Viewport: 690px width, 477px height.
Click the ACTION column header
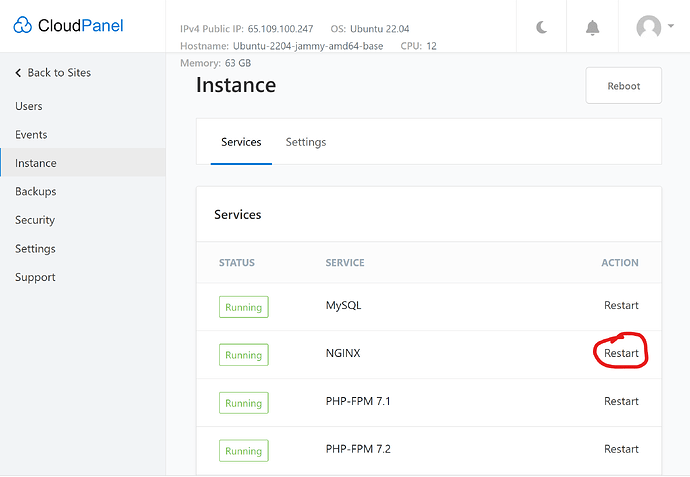(620, 263)
